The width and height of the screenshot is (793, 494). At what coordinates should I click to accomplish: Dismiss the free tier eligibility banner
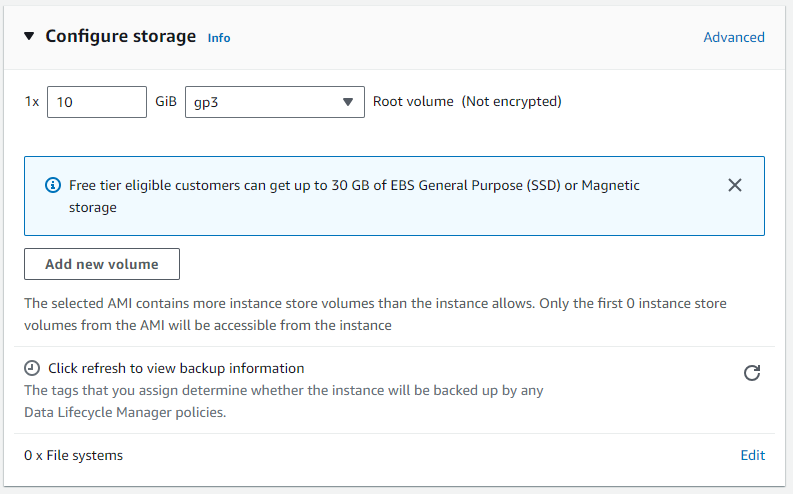[x=735, y=185]
